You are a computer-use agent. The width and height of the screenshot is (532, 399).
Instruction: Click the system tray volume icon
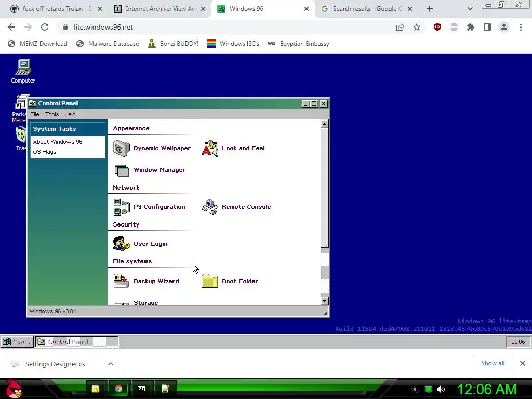[441, 389]
